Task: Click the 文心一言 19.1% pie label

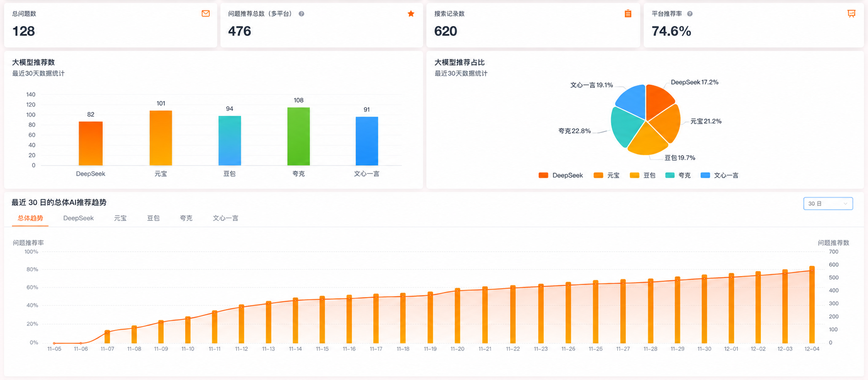Action: [591, 85]
